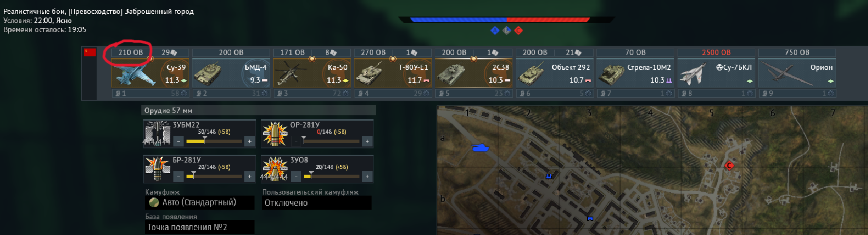Decrease 3УБМ22 ammo with minus button
This screenshot has height=235, width=868.
pyautogui.click(x=179, y=141)
